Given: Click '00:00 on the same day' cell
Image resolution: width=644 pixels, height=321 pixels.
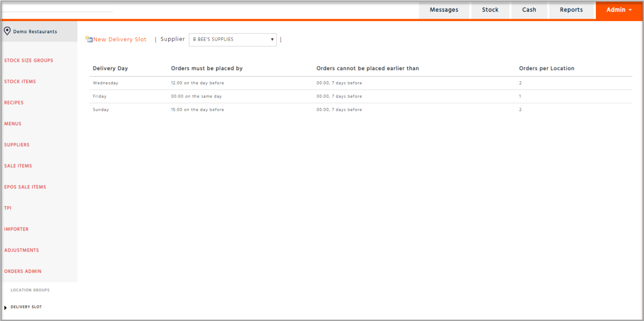Looking at the screenshot, I should pos(196,96).
